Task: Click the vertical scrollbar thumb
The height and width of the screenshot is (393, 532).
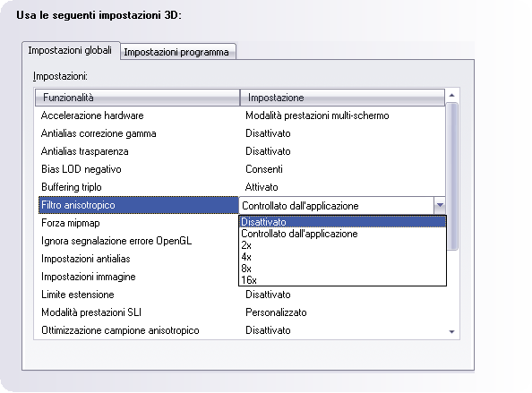Action: (452, 176)
